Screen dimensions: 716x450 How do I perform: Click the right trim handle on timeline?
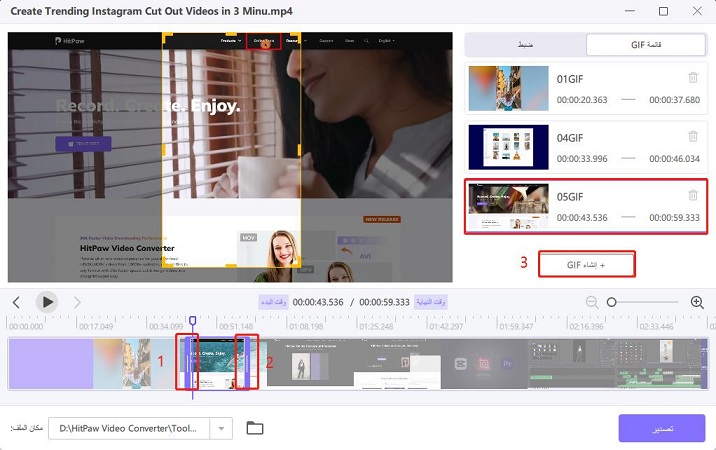(x=247, y=363)
